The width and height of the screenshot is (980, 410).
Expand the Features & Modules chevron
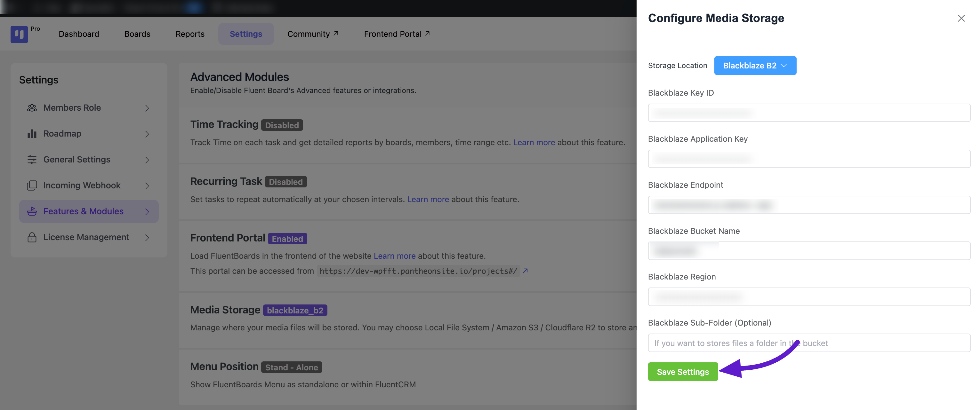point(147,212)
